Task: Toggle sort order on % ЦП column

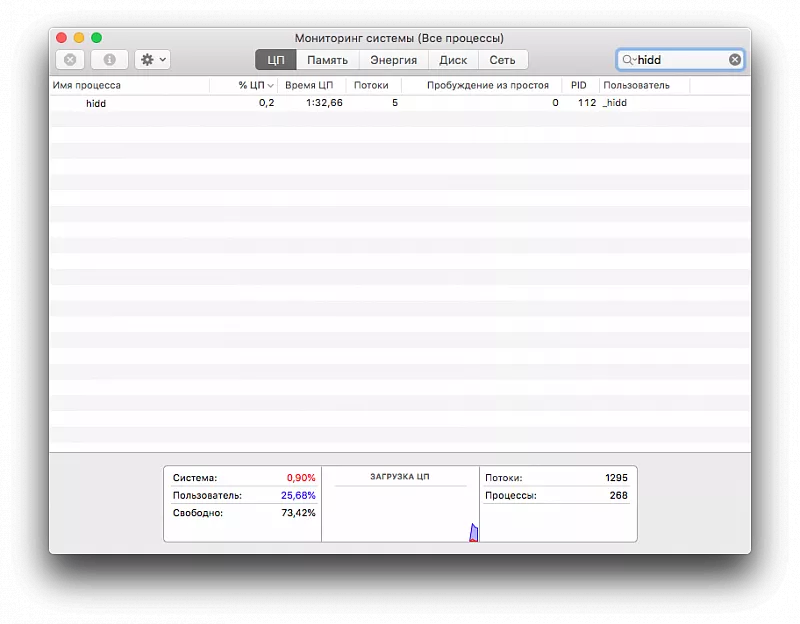Action: pyautogui.click(x=255, y=86)
